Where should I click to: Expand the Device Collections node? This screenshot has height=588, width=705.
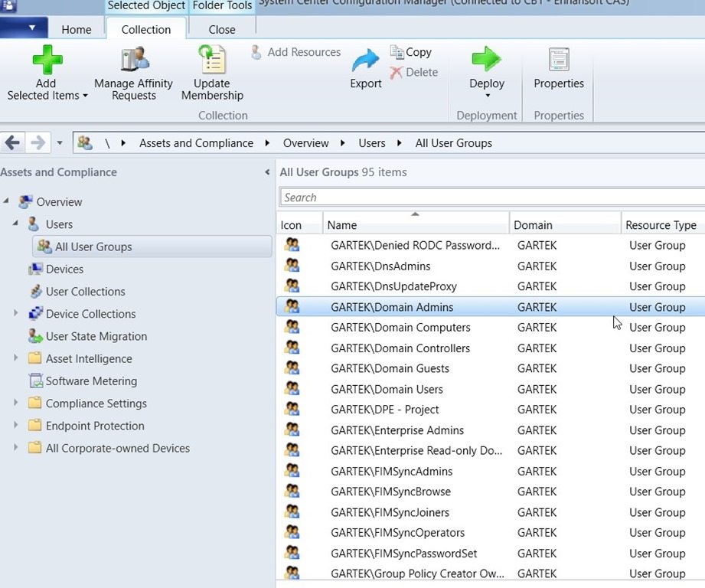[x=16, y=312]
